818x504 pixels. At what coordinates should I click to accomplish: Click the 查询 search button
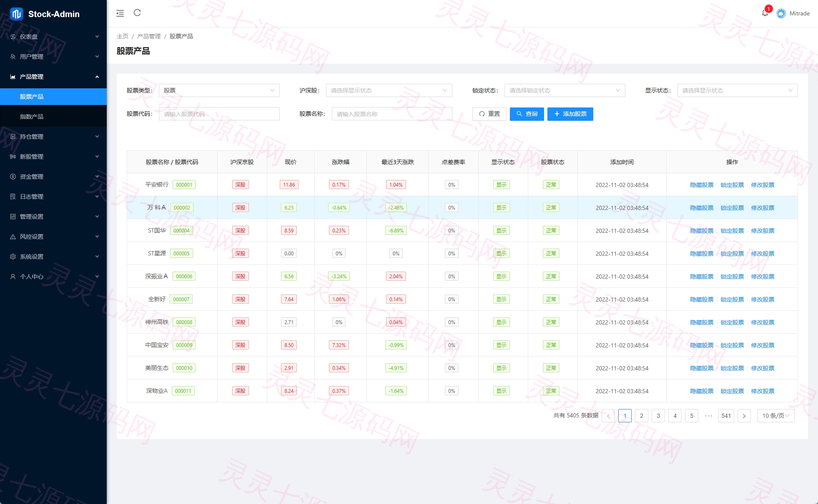[x=527, y=114]
